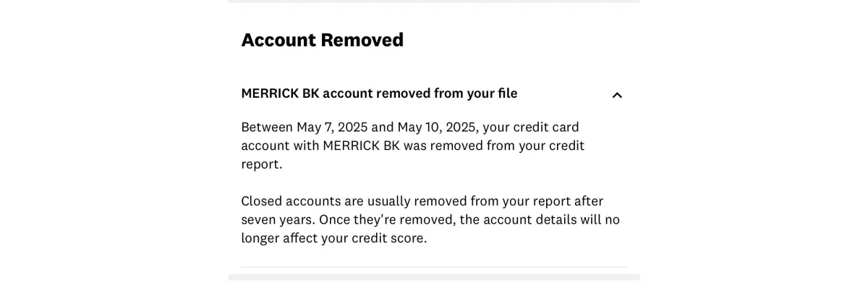This screenshot has width=868, height=302.
Task: Click the Account Removed heading
Action: pos(323,40)
